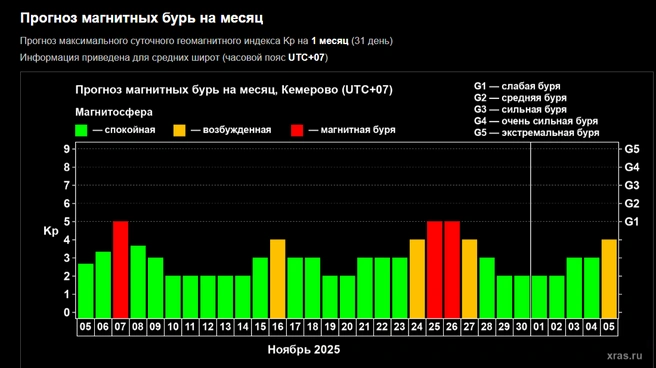This screenshot has width=656, height=368.
Task: Click the 'G3' level on the right axis
Action: [632, 185]
